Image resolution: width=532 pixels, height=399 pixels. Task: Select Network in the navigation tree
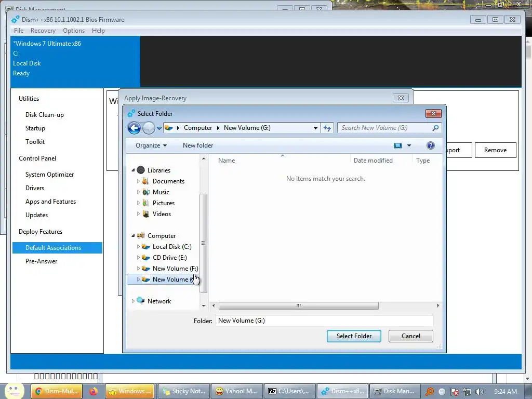coord(159,301)
